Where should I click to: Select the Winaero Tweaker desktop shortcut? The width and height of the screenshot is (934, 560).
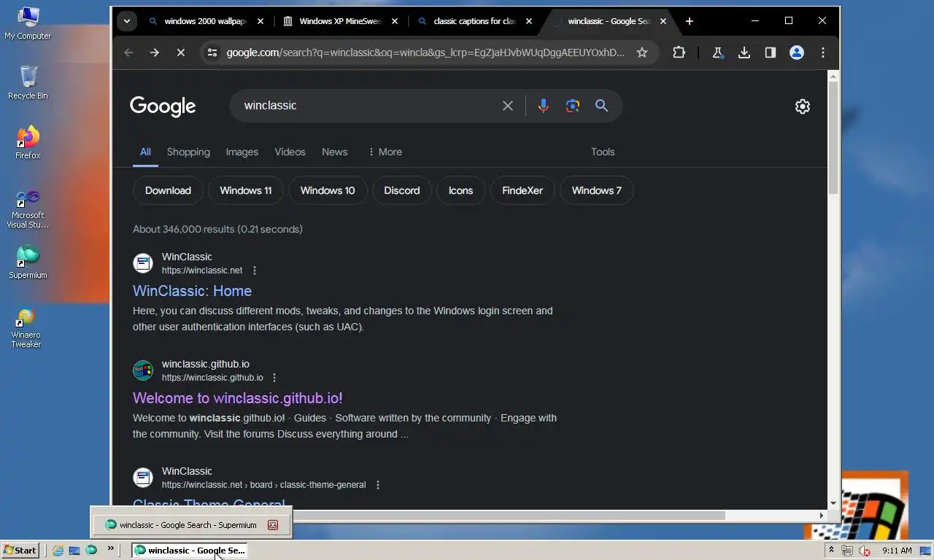click(x=26, y=328)
